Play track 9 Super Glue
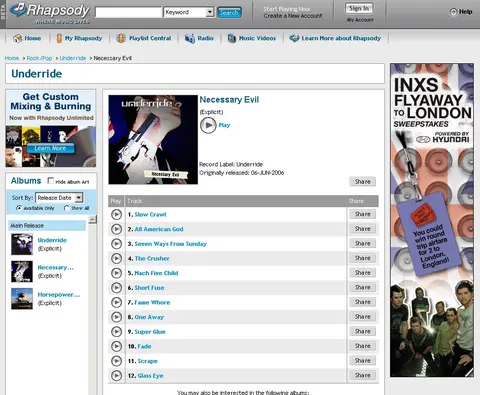480x395 pixels. click(116, 332)
